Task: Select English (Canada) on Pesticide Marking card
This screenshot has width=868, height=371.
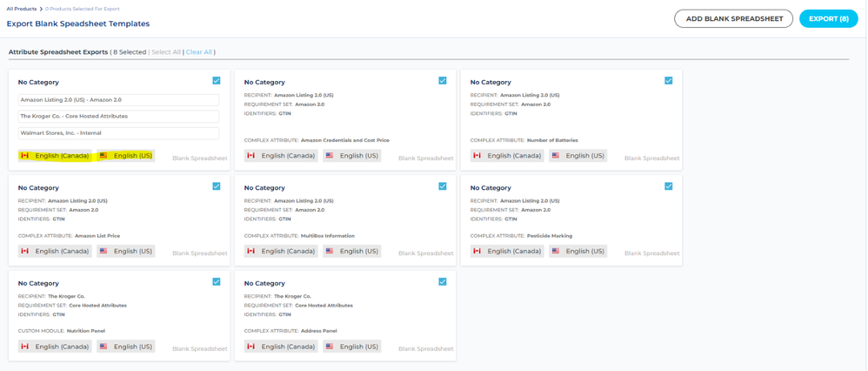Action: pos(507,251)
